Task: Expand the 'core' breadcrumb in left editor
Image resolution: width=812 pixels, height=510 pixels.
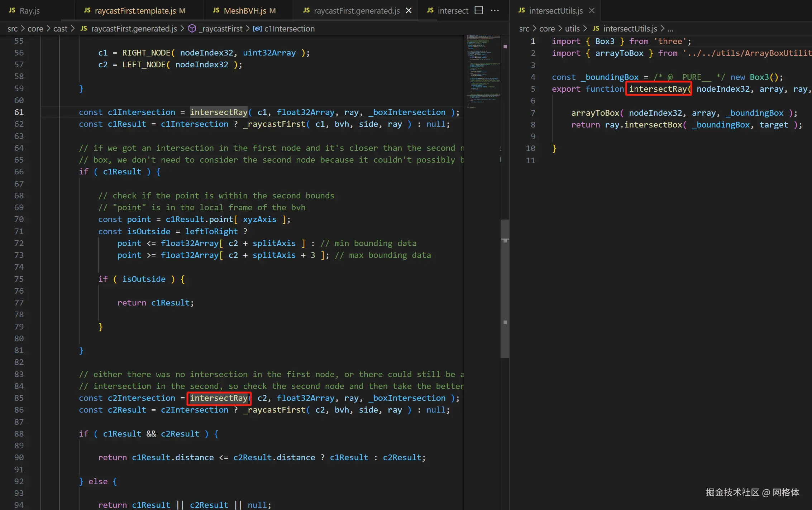Action: (35, 29)
